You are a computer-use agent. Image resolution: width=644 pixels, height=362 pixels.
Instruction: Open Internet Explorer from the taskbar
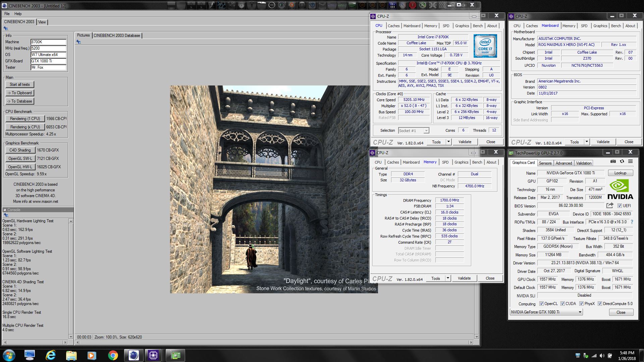[51, 355]
